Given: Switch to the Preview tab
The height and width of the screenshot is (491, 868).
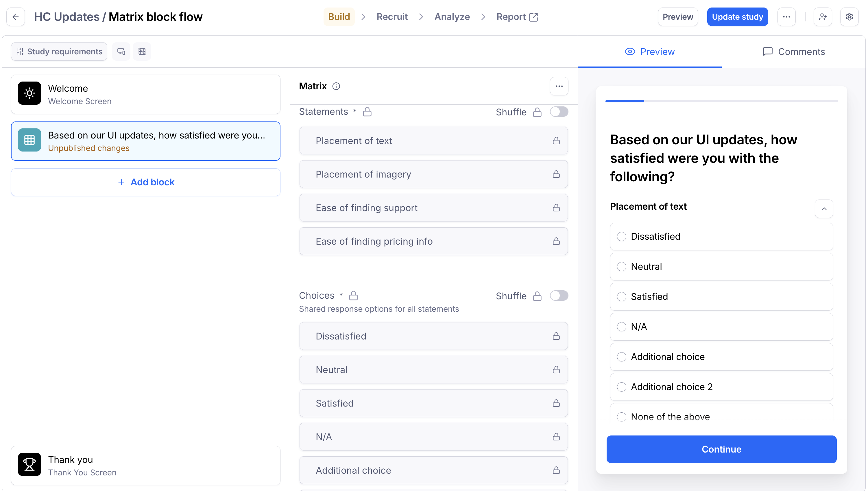Looking at the screenshot, I should [x=650, y=51].
